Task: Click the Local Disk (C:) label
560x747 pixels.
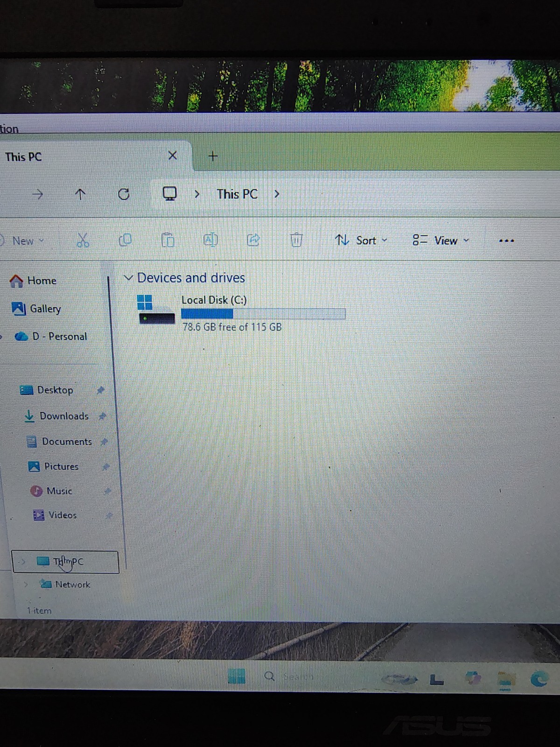Action: [x=214, y=300]
